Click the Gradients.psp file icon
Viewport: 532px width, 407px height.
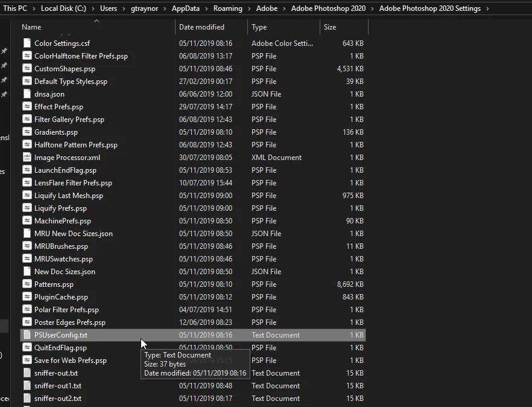point(27,132)
